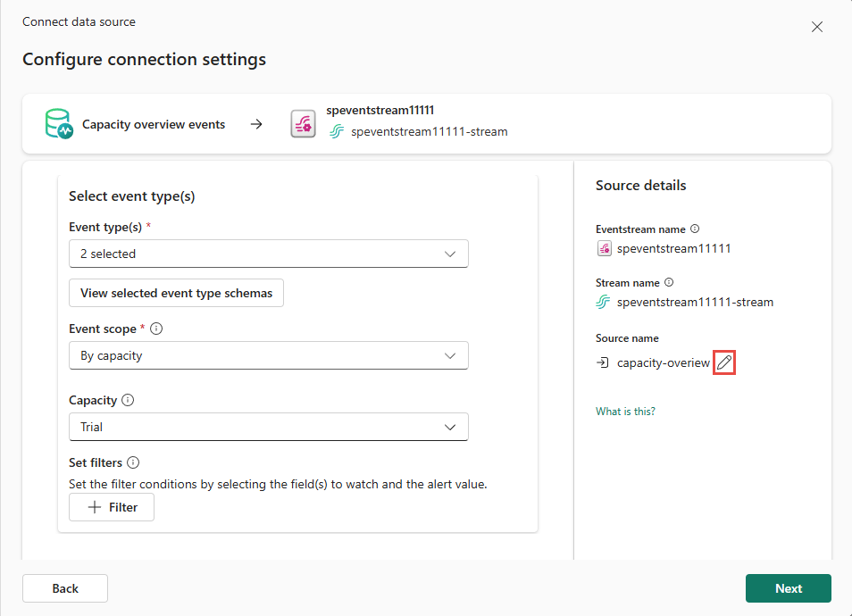Click the pencil icon to edit source name
852x616 pixels.
724,362
